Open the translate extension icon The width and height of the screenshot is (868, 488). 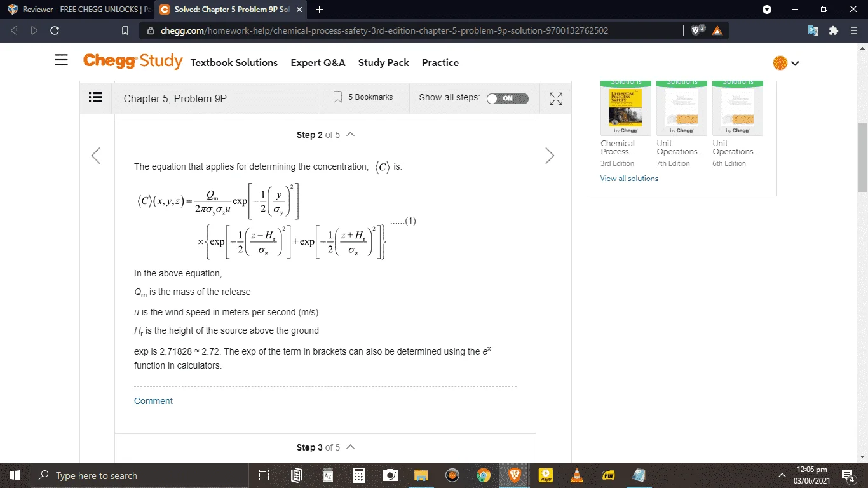(813, 30)
